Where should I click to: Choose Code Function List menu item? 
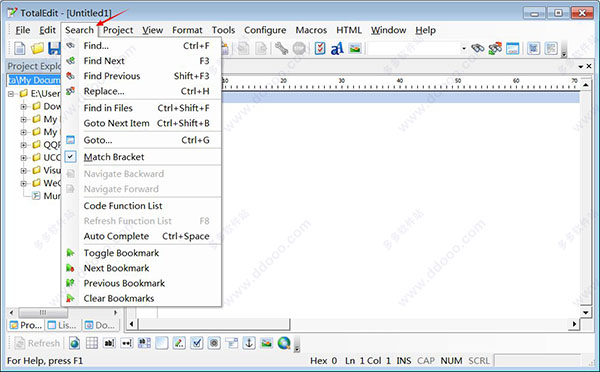tap(142, 206)
